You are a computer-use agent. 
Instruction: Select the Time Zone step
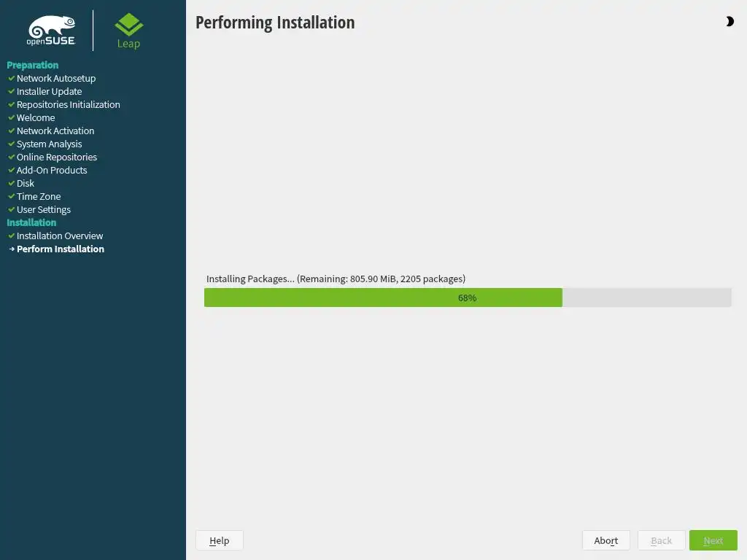tap(39, 196)
